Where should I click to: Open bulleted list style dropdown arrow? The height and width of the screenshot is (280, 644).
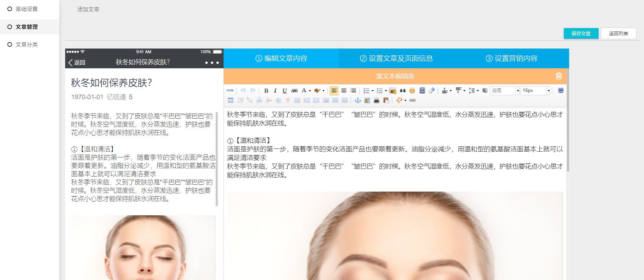point(386,91)
